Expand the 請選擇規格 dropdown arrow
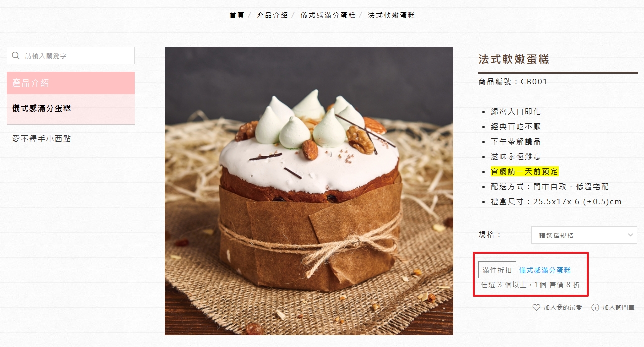 coord(630,235)
